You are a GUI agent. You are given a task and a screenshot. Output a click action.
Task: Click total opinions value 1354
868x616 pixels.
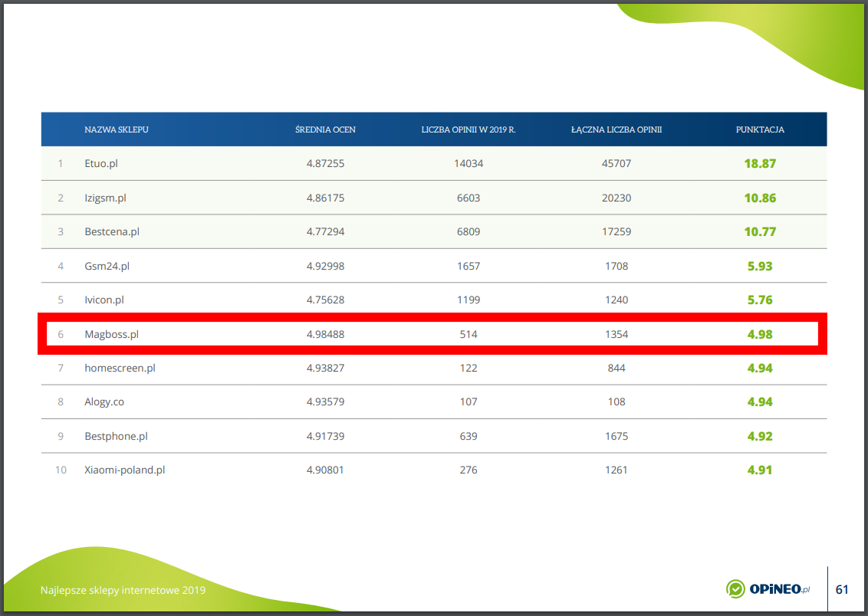click(x=616, y=334)
